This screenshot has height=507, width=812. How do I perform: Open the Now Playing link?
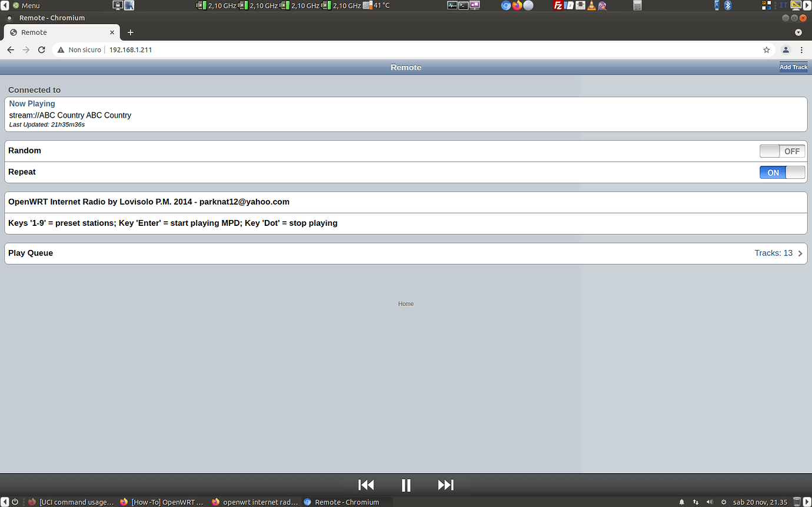(x=32, y=104)
